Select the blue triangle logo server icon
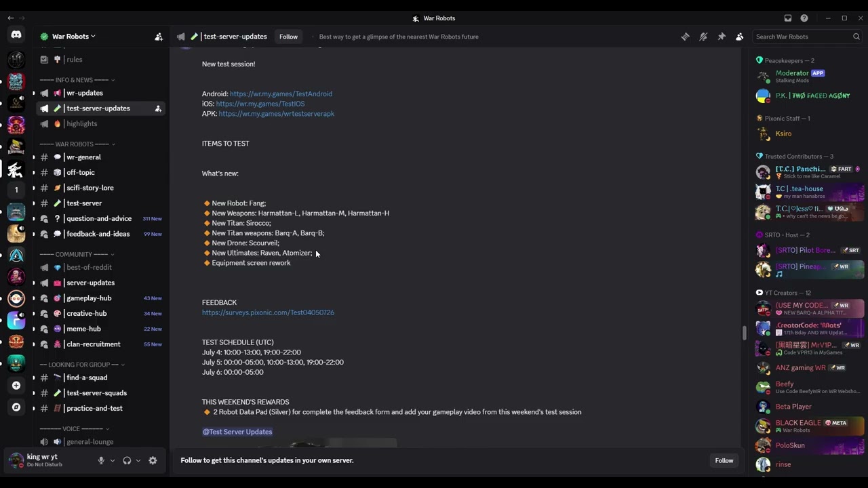The image size is (868, 488). click(x=16, y=256)
